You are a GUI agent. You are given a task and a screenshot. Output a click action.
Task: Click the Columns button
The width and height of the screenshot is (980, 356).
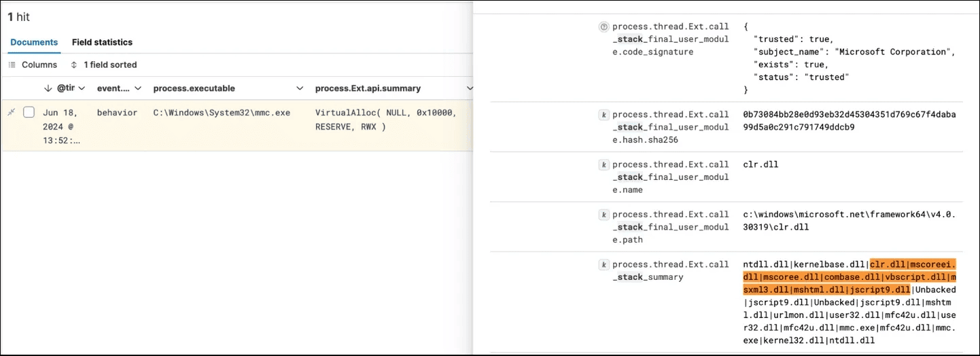pyautogui.click(x=33, y=65)
